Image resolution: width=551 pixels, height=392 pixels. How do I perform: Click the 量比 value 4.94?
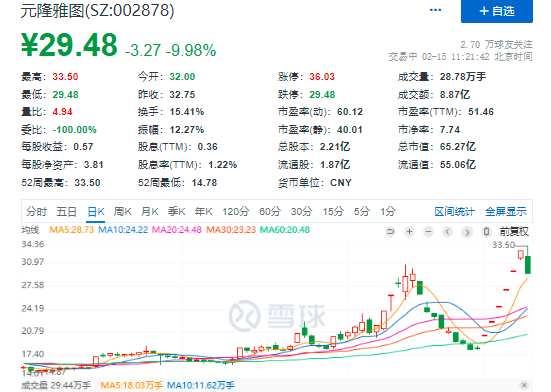point(62,112)
